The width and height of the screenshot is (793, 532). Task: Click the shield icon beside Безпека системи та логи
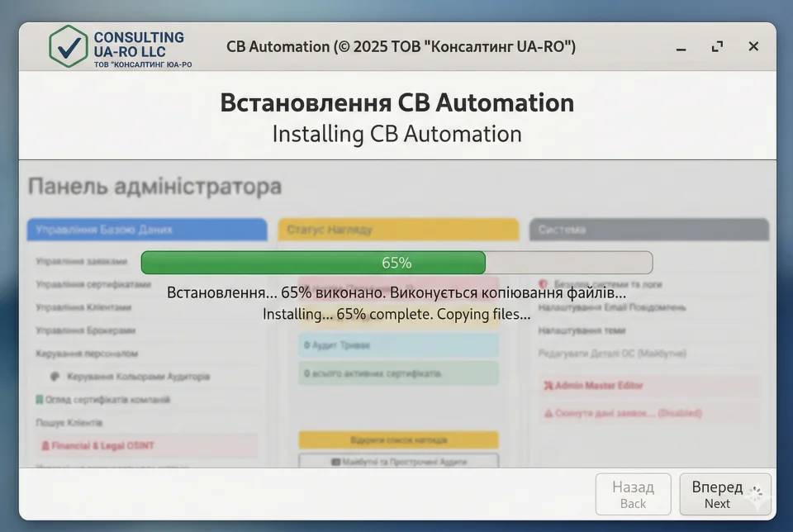(x=544, y=284)
